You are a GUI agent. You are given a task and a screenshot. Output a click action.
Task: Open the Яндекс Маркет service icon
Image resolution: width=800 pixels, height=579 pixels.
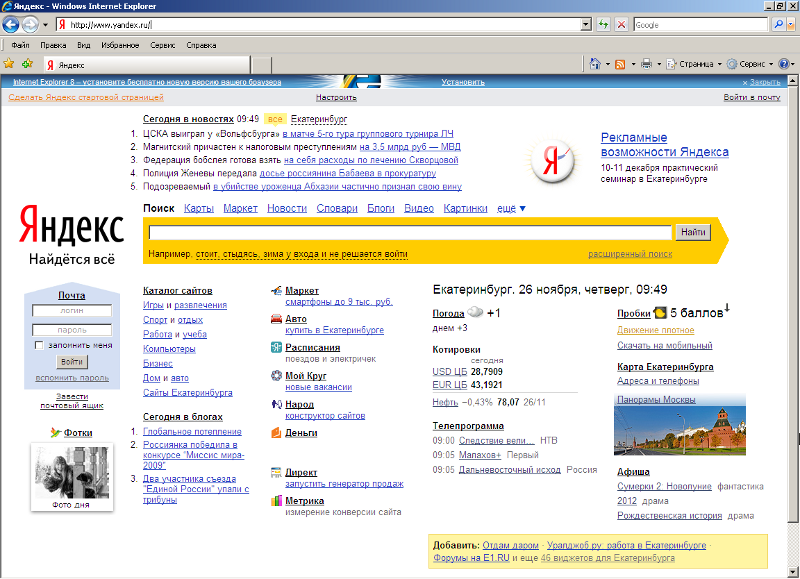276,291
